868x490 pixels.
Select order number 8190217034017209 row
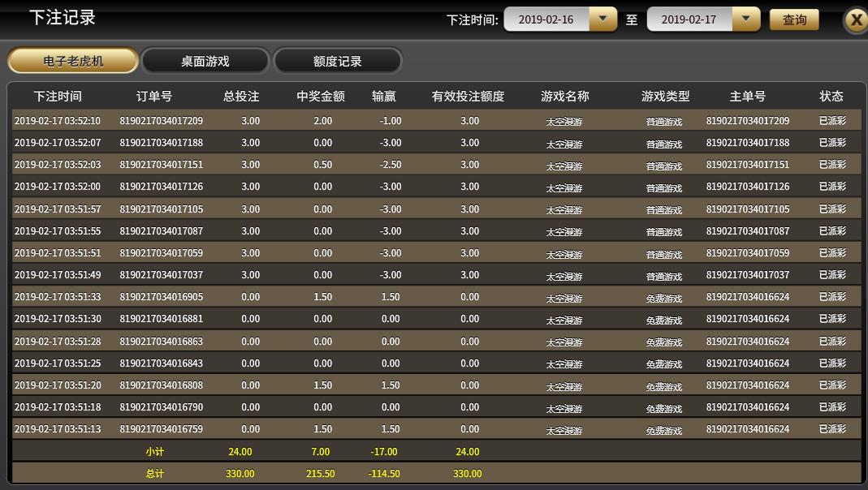436,120
